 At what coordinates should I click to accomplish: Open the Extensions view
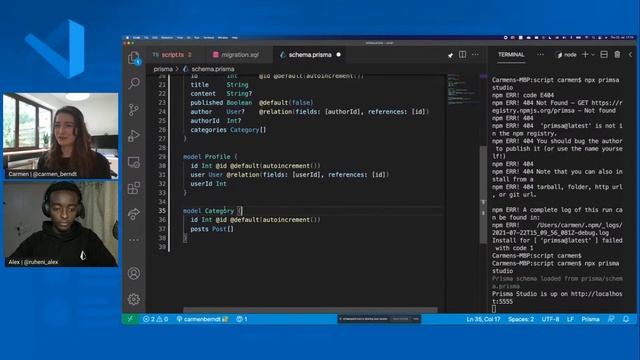click(134, 188)
